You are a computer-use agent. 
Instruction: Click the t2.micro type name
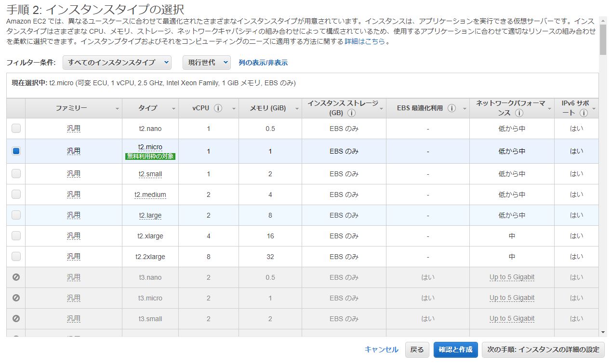150,147
